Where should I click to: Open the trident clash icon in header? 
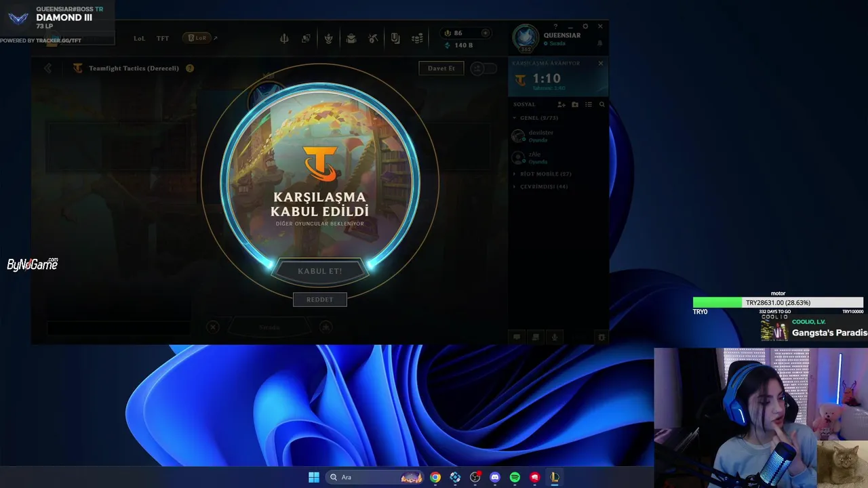tap(284, 39)
